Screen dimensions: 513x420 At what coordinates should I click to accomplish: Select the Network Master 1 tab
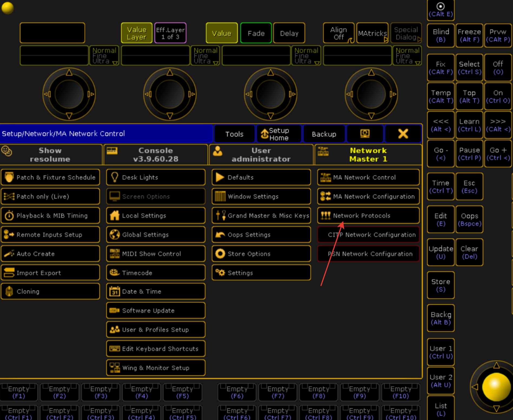(368, 155)
